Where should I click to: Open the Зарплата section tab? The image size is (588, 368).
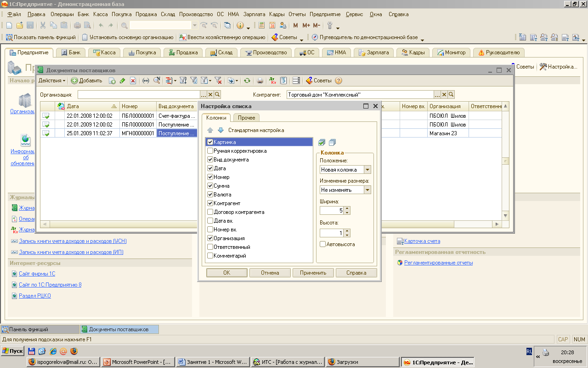pyautogui.click(x=374, y=52)
